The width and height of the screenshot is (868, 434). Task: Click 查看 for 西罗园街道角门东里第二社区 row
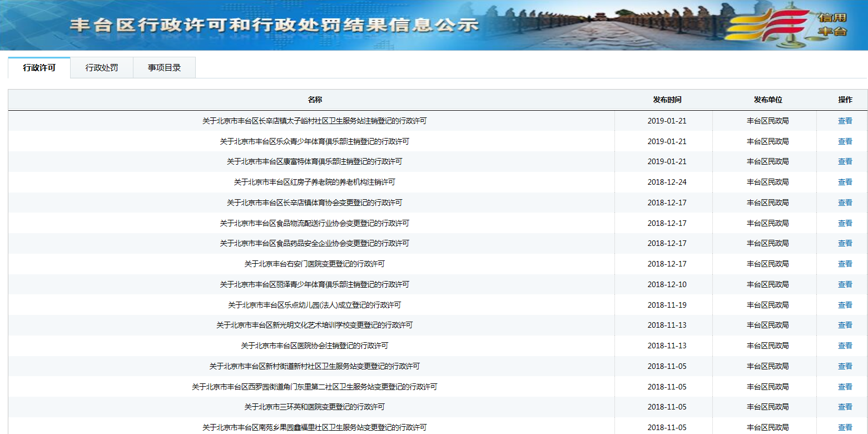(x=845, y=387)
